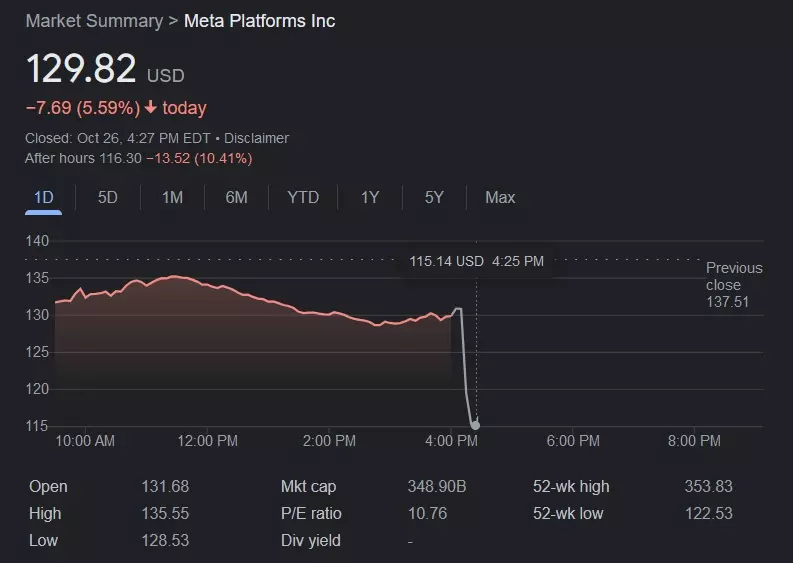The width and height of the screenshot is (793, 563).
Task: Click the after-hours data point marker
Action: (475, 425)
